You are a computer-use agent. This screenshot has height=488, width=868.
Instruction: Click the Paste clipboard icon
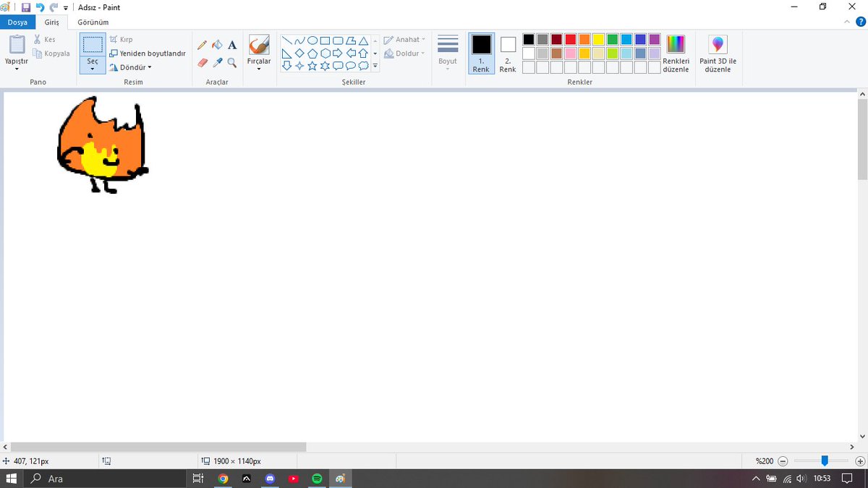point(17,44)
